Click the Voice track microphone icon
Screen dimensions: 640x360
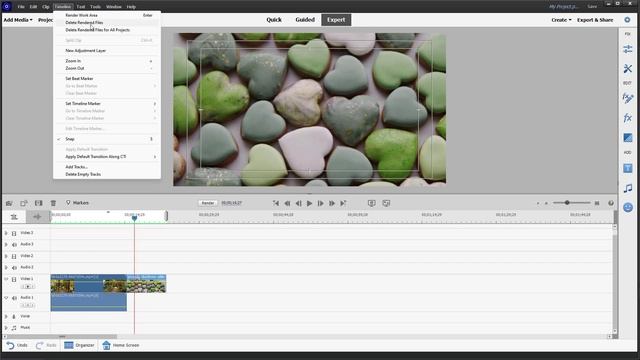coord(14,316)
